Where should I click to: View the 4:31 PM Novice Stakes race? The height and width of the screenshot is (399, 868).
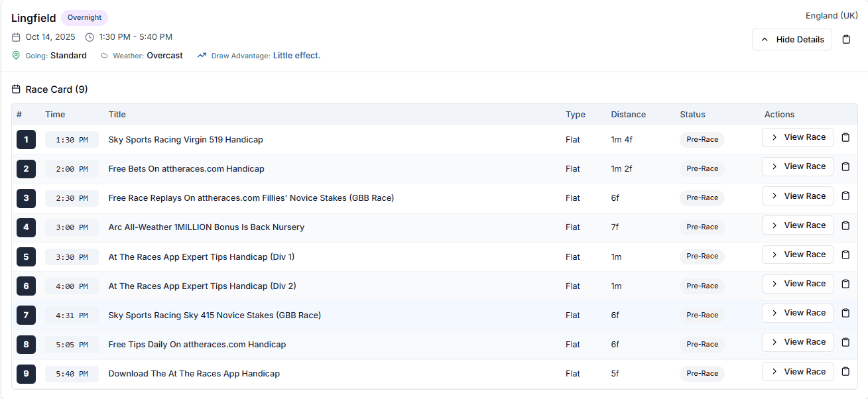tap(797, 313)
